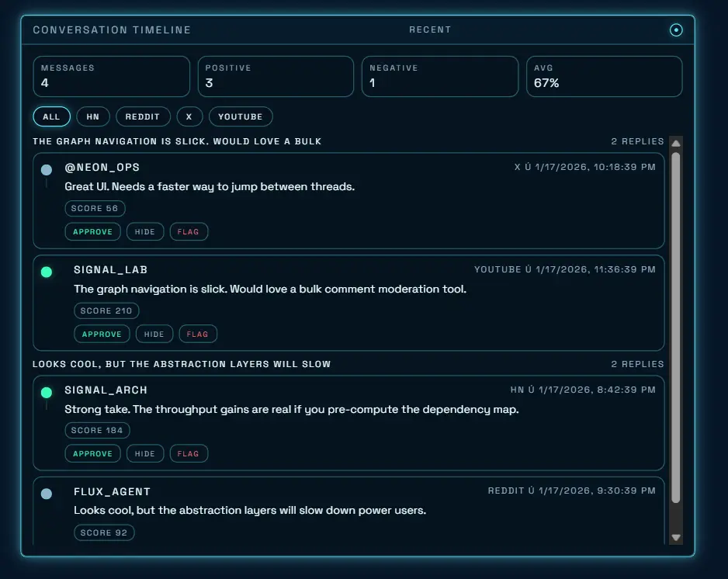This screenshot has height=579, width=728.
Task: Click the scrollbar down arrow
Action: pyautogui.click(x=675, y=537)
